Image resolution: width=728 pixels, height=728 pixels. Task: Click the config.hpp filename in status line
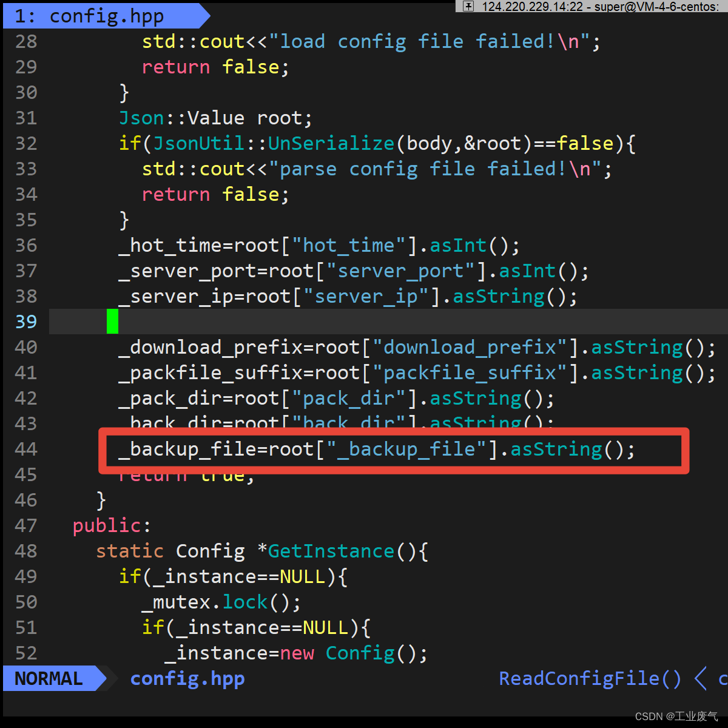tap(187, 678)
